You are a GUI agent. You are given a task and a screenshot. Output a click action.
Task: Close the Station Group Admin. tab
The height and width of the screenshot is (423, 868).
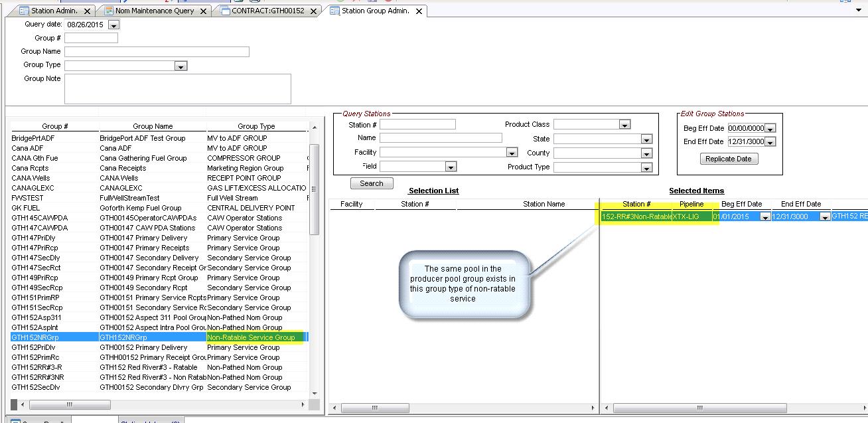[x=419, y=11]
